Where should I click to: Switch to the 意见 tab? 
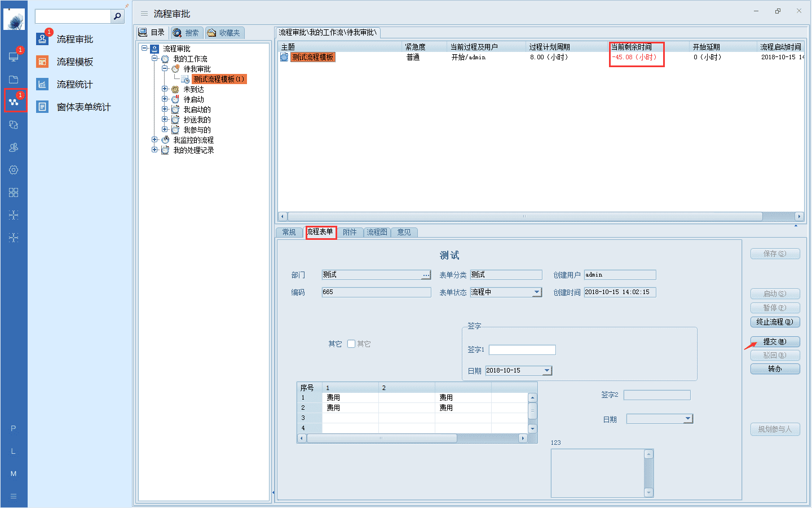point(404,232)
